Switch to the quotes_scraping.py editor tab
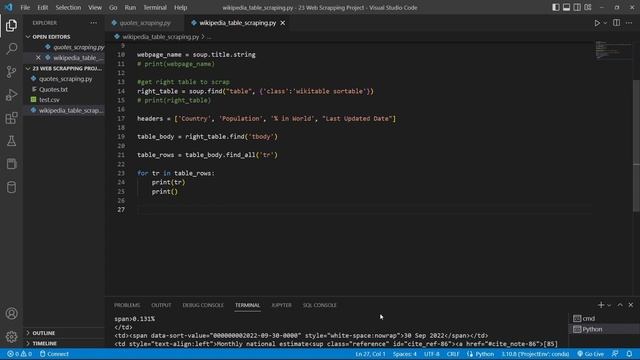This screenshot has height=360, width=640. pyautogui.click(x=144, y=23)
